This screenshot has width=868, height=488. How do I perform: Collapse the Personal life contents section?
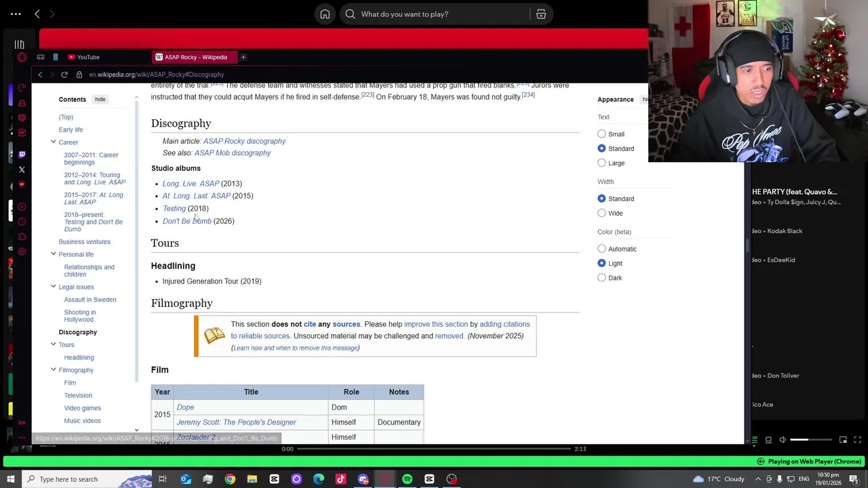click(53, 254)
